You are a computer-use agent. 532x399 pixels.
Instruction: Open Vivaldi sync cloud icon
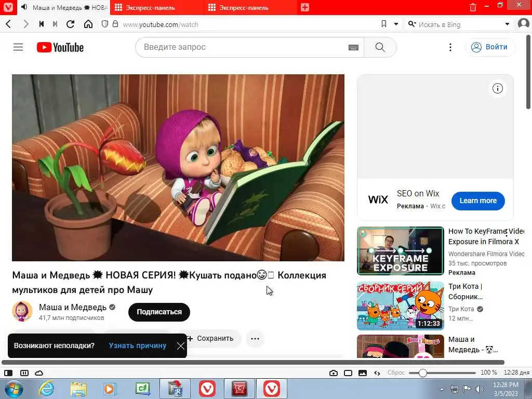coord(39,373)
